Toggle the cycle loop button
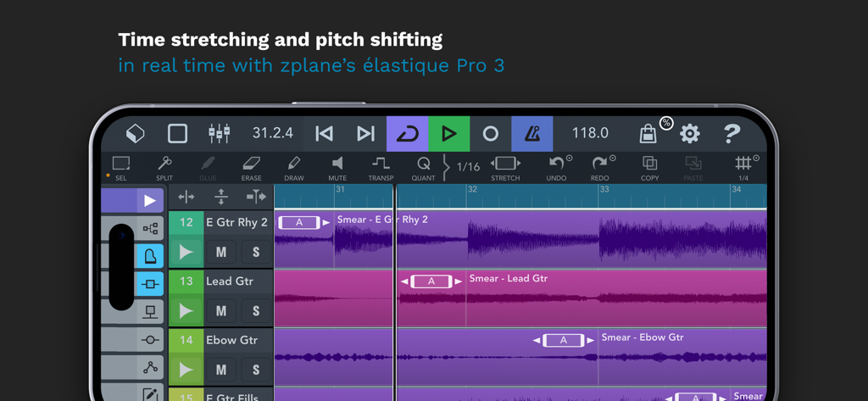 [408, 133]
